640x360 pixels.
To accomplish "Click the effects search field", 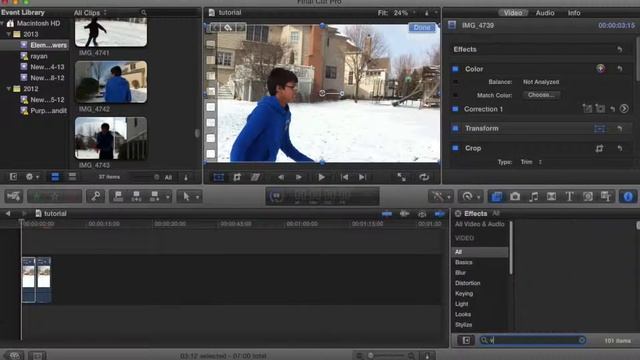I will click(533, 340).
